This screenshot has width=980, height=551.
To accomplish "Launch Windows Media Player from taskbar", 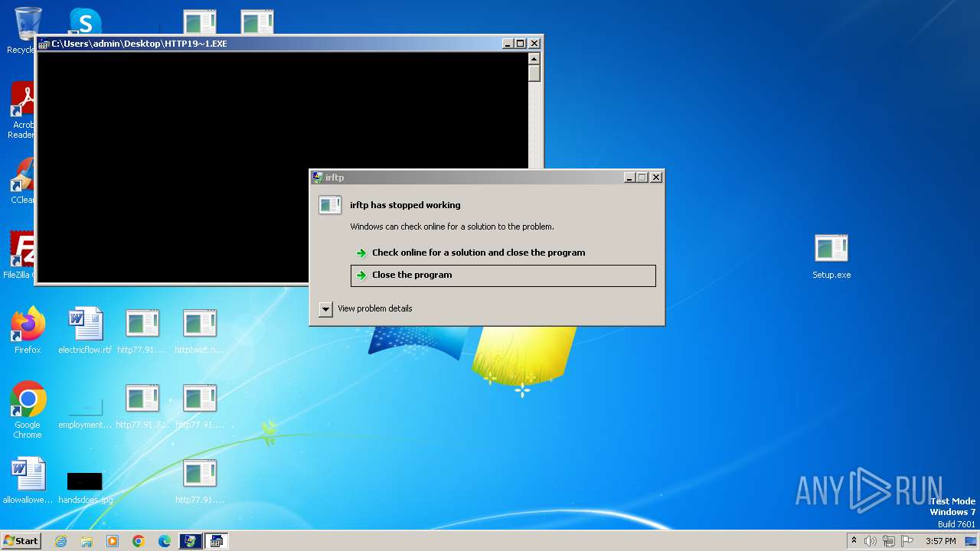I will tap(113, 541).
